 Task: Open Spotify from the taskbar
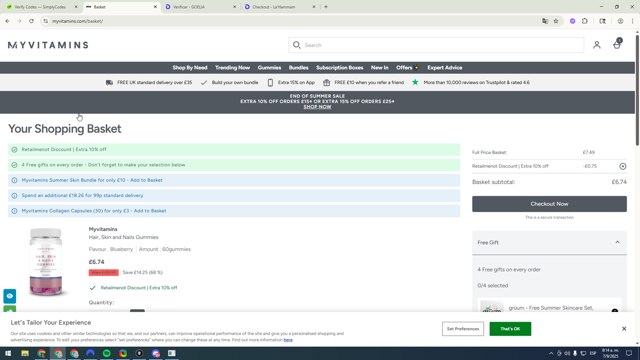(x=107, y=353)
